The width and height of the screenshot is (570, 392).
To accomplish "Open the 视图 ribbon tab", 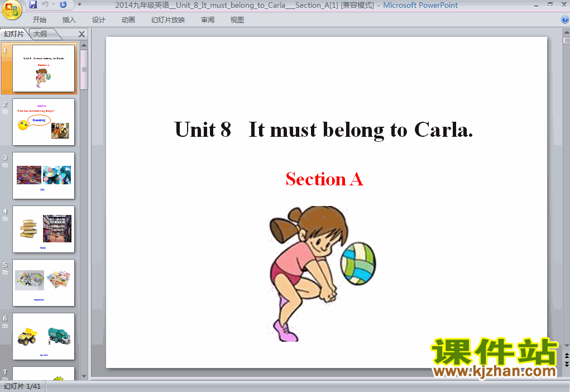I will (237, 20).
